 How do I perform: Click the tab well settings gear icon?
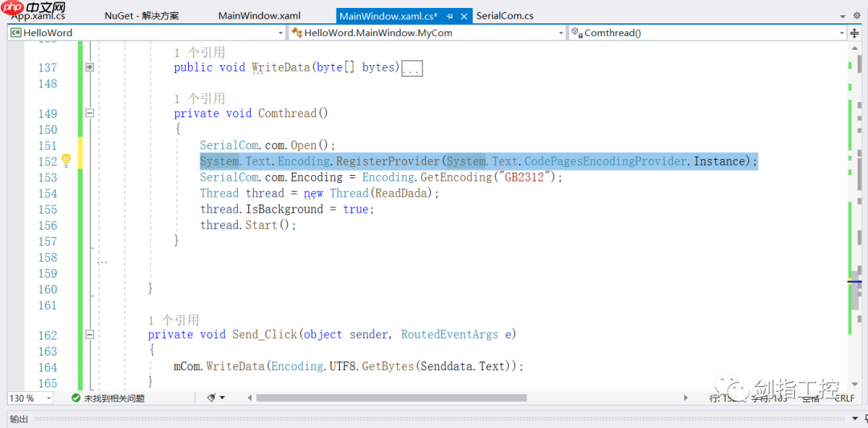[x=858, y=16]
